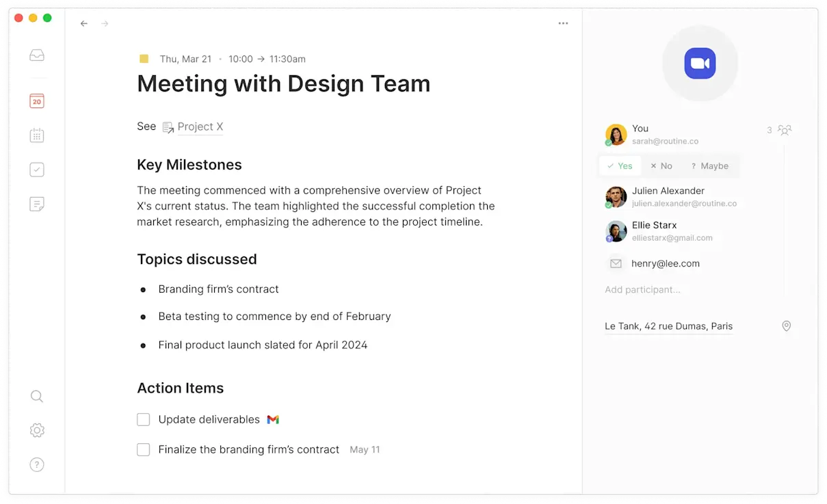Click the participants count people icon

pos(785,130)
